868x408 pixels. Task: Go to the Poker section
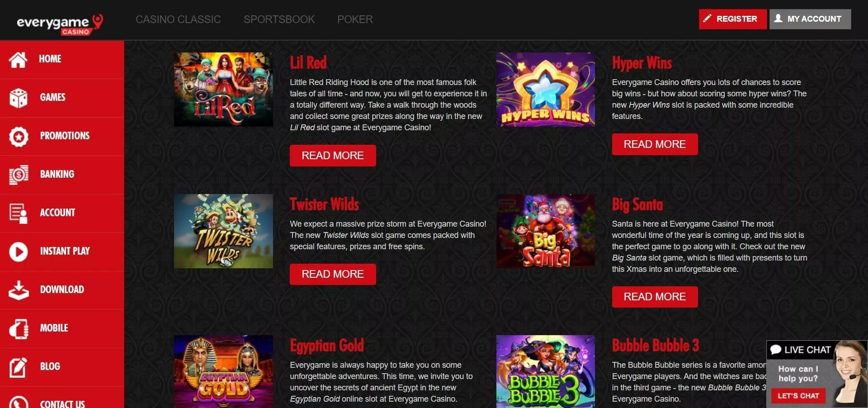[355, 19]
